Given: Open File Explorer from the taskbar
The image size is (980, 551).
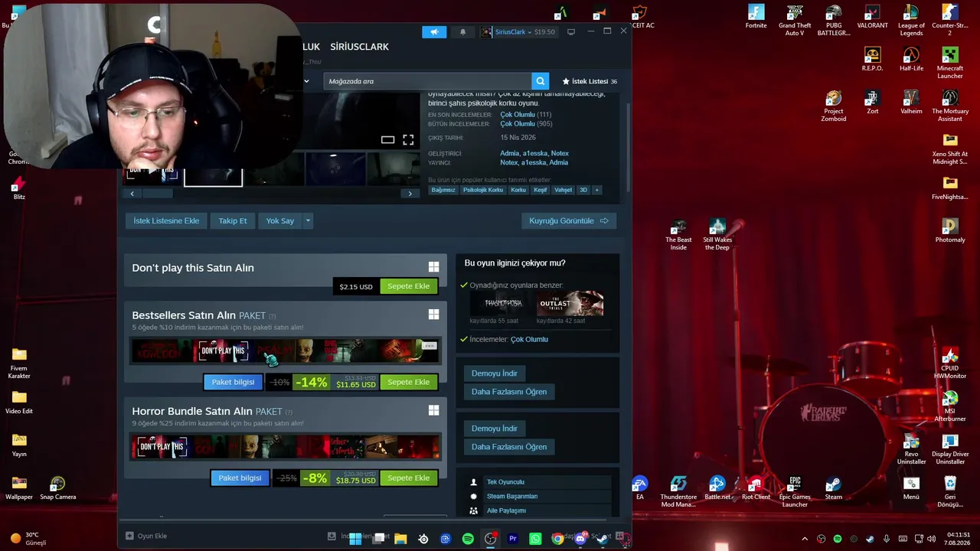Looking at the screenshot, I should (400, 539).
